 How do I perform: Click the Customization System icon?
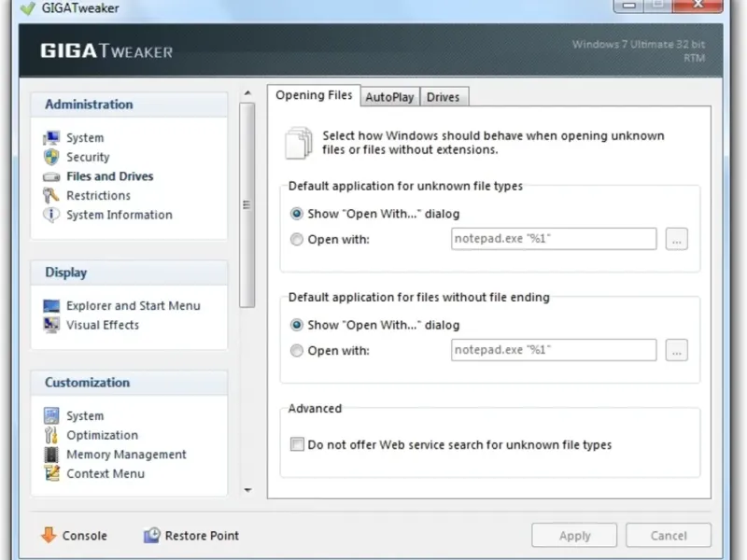(x=51, y=415)
